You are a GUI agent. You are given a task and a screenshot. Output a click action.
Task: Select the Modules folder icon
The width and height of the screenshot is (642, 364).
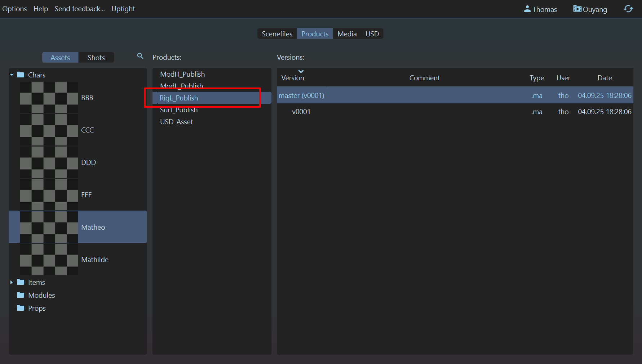click(21, 295)
